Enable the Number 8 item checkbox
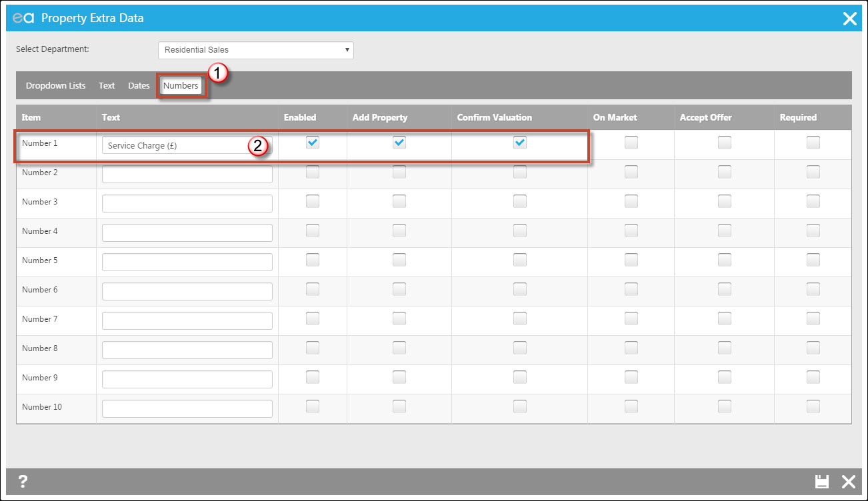The image size is (868, 501). coord(313,348)
